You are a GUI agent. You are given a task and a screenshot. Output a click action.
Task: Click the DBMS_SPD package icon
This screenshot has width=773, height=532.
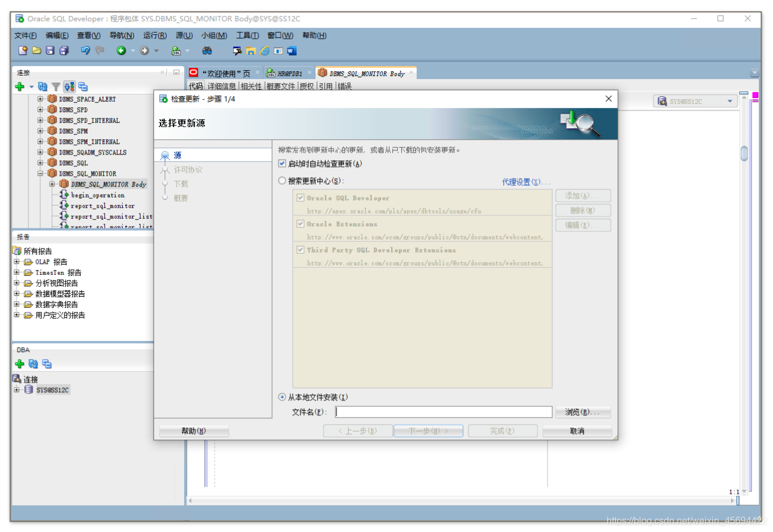(53, 110)
